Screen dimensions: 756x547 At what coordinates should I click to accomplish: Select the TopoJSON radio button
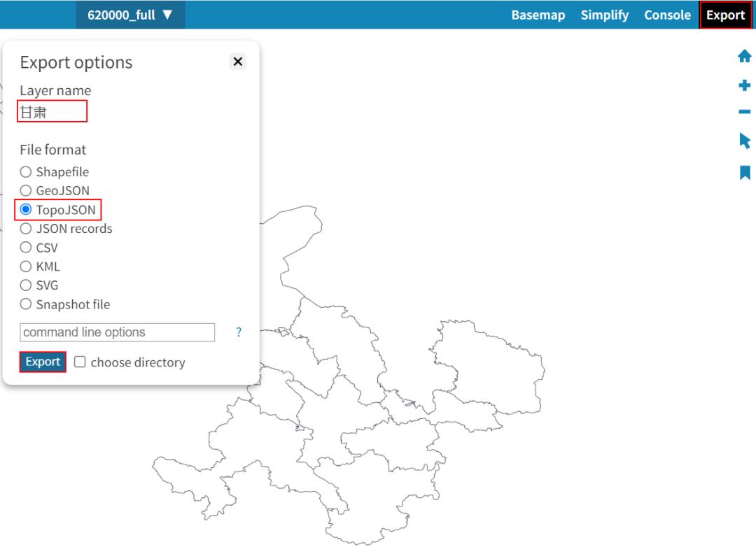[x=26, y=209]
